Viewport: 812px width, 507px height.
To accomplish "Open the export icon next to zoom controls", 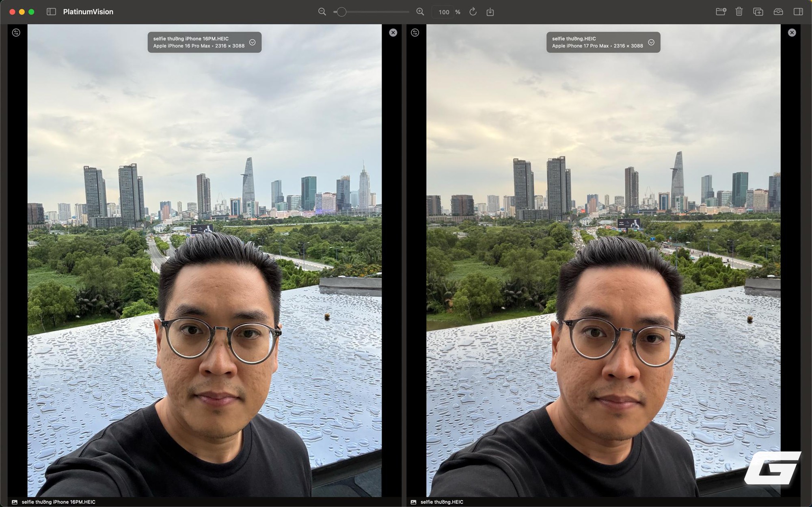I will (490, 12).
